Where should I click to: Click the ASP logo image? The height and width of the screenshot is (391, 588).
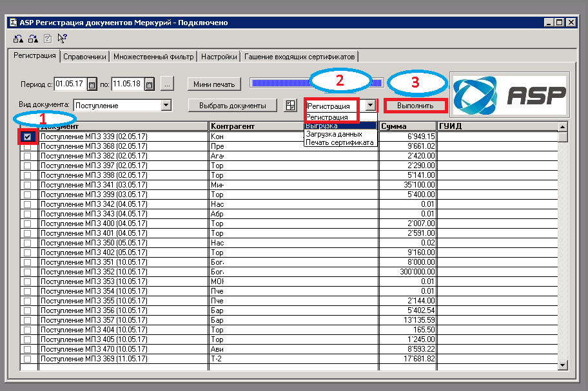point(509,95)
